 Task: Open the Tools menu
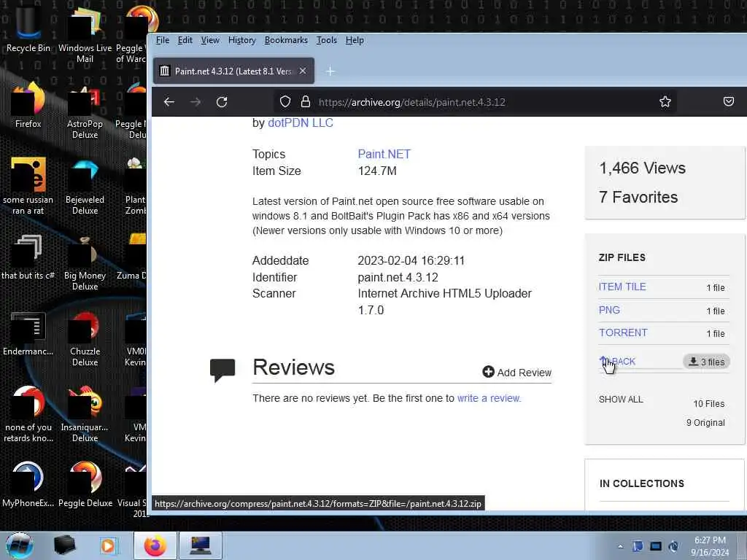(x=326, y=40)
